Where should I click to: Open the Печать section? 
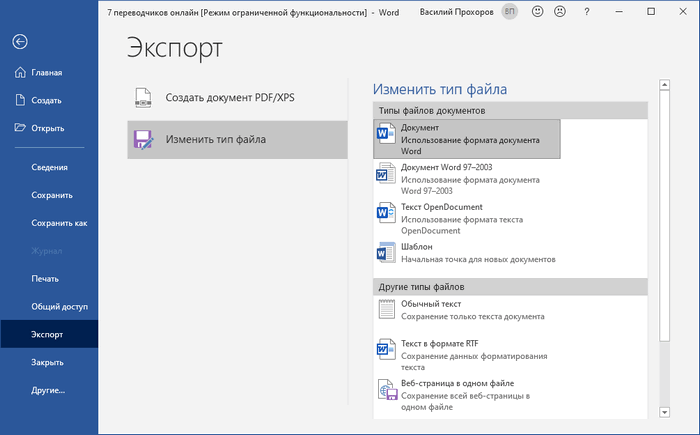(45, 279)
